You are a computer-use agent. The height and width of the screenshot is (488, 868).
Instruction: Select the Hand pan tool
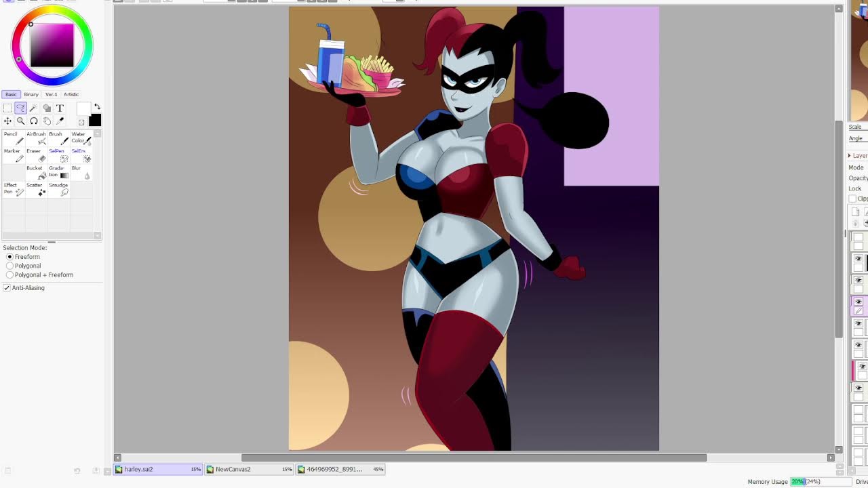coord(47,121)
